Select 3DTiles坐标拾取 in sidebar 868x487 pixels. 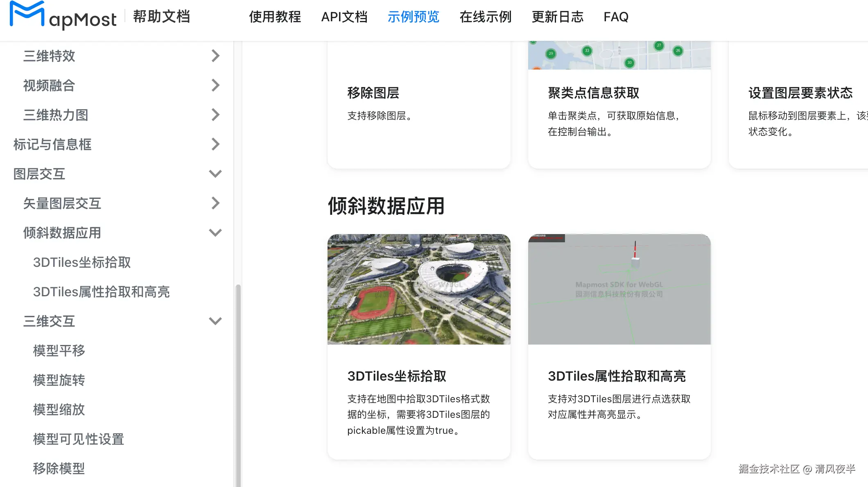pyautogui.click(x=82, y=262)
